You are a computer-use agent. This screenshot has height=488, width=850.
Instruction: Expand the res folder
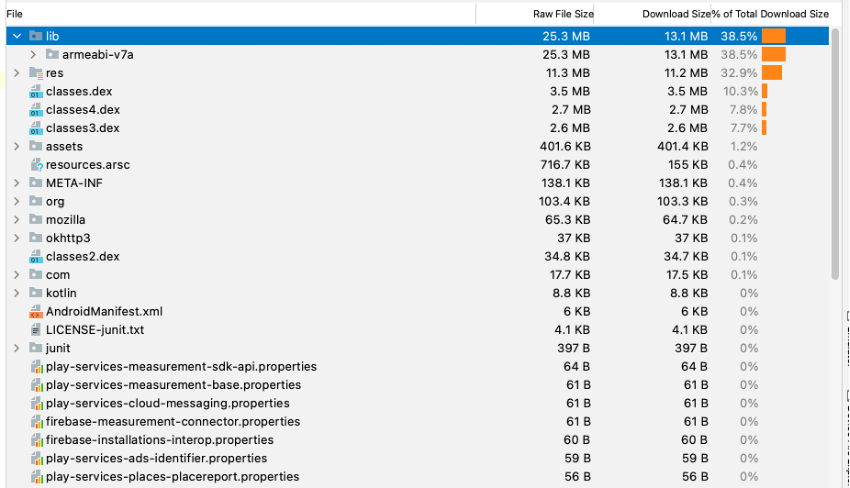click(17, 73)
